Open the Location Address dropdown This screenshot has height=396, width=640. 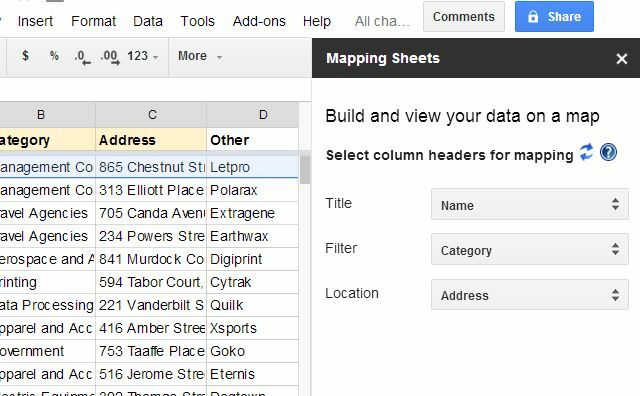(529, 295)
